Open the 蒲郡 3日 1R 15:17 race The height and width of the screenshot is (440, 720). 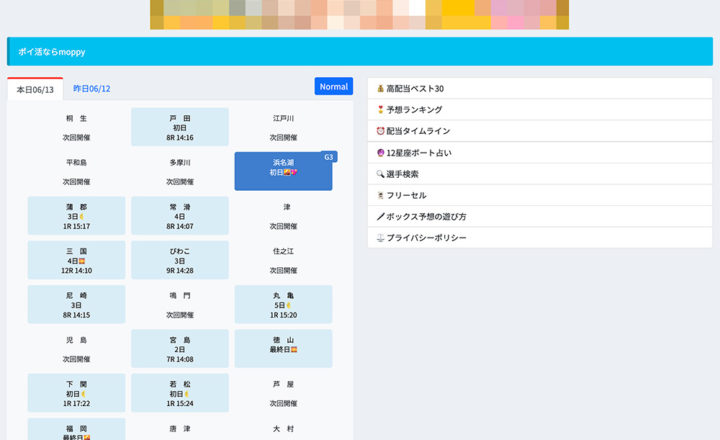coord(76,216)
